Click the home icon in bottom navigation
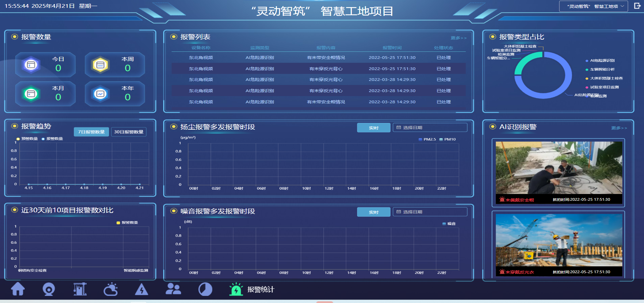Viewport: 644px width, 303px height. click(18, 289)
